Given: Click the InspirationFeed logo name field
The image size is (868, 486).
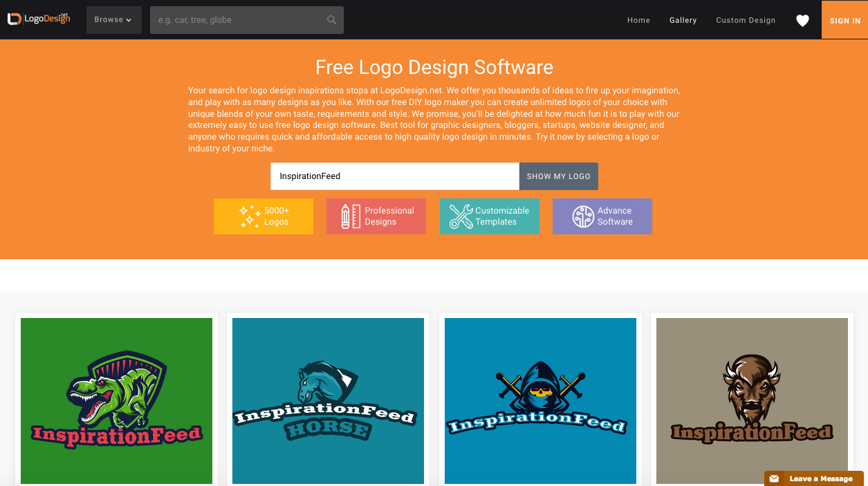Looking at the screenshot, I should [394, 176].
